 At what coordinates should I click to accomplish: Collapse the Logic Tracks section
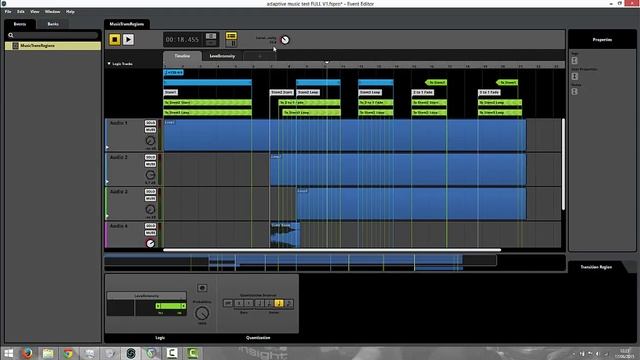click(x=109, y=64)
